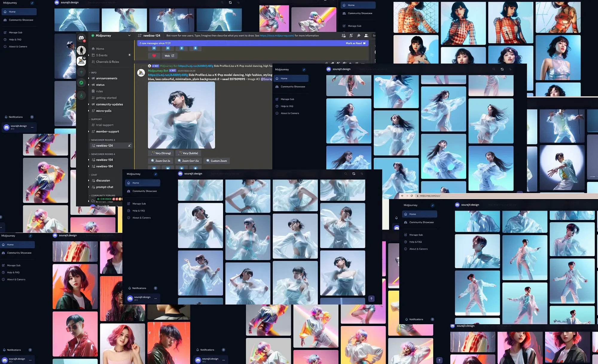
Task: Click search magnifier in pale-blue dress gallery window
Action: click(346, 174)
